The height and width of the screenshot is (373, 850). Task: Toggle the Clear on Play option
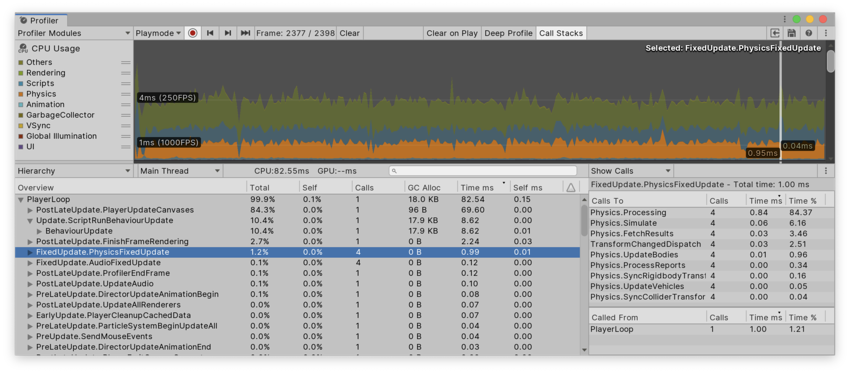click(x=452, y=33)
